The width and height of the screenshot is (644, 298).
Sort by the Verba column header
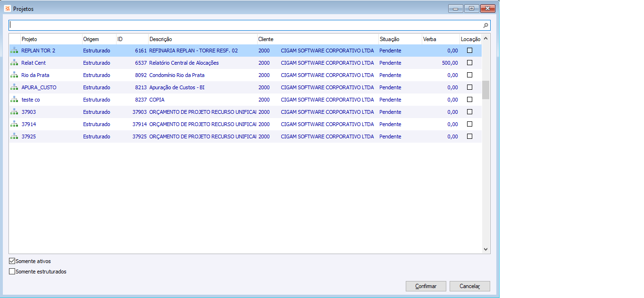point(441,39)
